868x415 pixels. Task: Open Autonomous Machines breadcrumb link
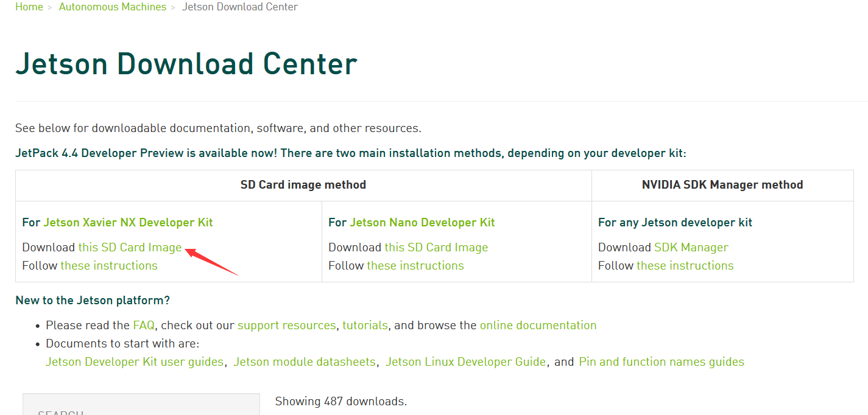coord(113,7)
